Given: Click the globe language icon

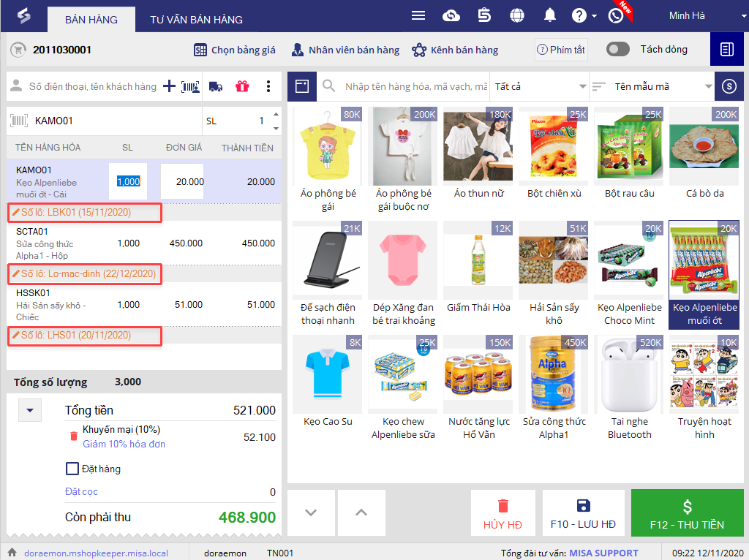Looking at the screenshot, I should 517,16.
